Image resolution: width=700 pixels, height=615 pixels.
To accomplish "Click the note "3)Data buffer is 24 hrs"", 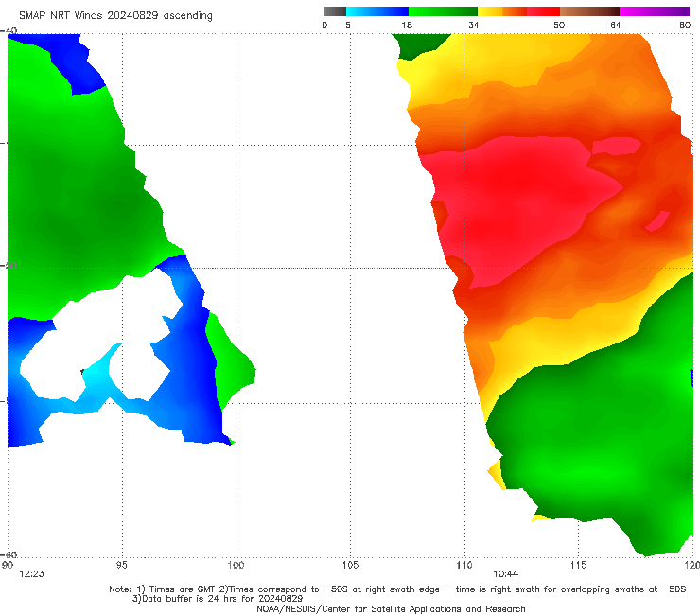I will (218, 599).
